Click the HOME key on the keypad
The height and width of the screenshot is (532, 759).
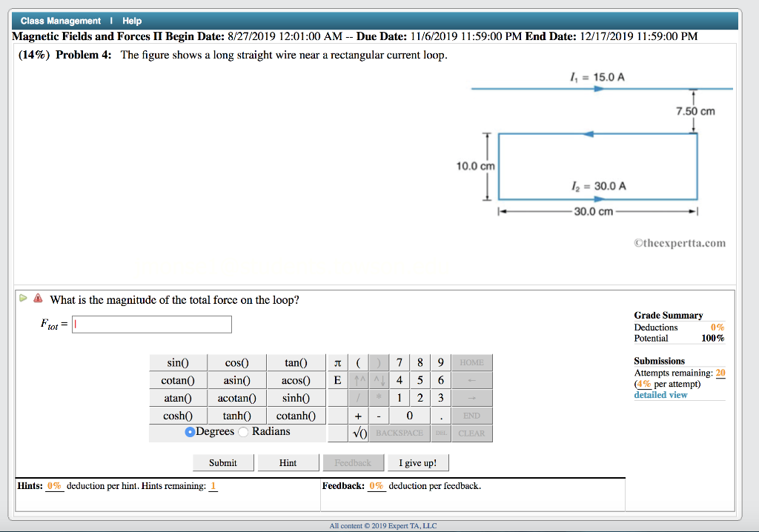472,362
